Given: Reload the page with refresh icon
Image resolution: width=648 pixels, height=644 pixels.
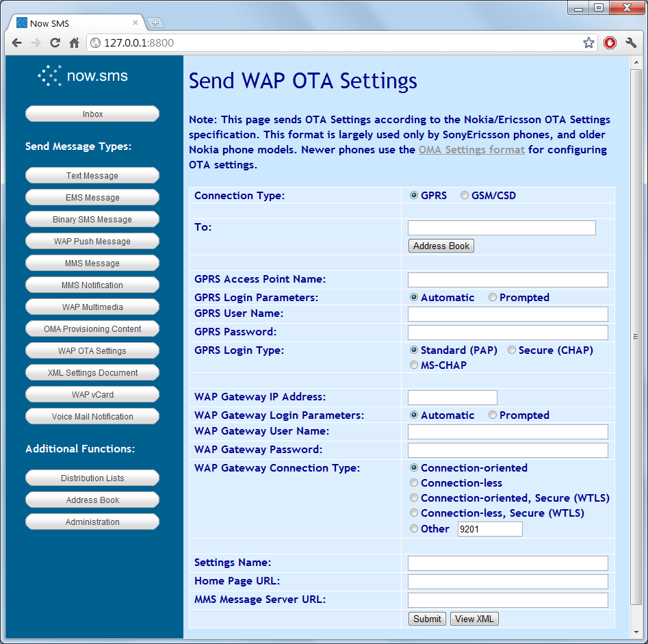Looking at the screenshot, I should pyautogui.click(x=55, y=43).
